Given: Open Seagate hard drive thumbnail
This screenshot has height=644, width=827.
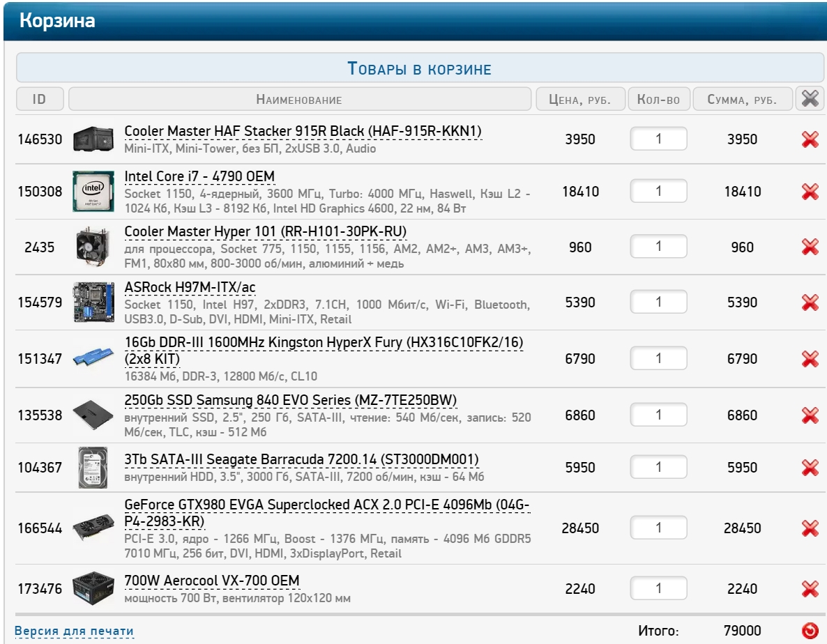Looking at the screenshot, I should click(93, 468).
